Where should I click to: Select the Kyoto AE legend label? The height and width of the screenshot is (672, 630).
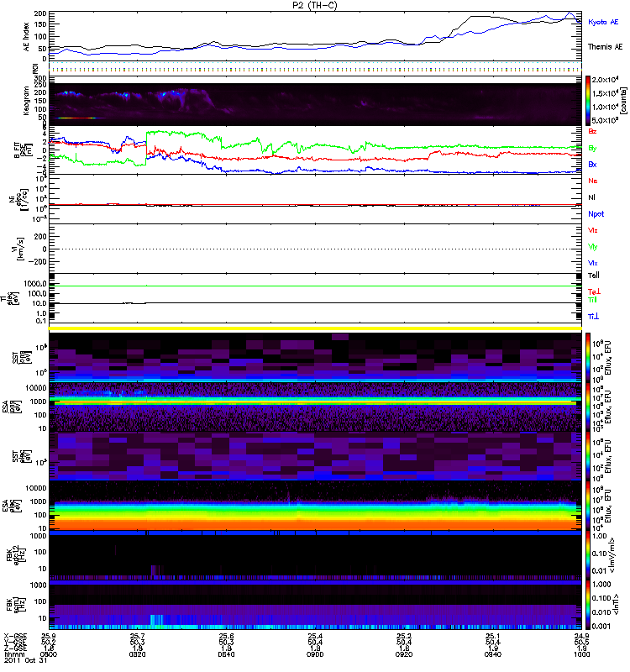coord(605,21)
